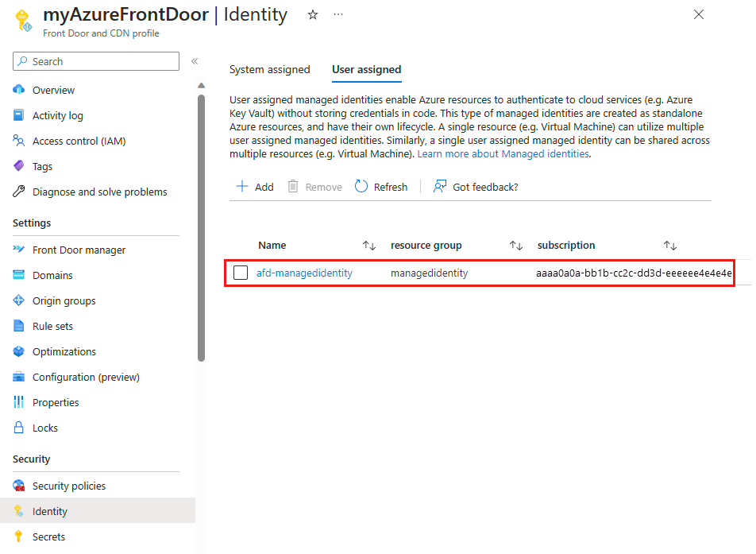Select the afd-managedidentity checkbox
Viewport: 756px width, 554px height.
click(241, 272)
